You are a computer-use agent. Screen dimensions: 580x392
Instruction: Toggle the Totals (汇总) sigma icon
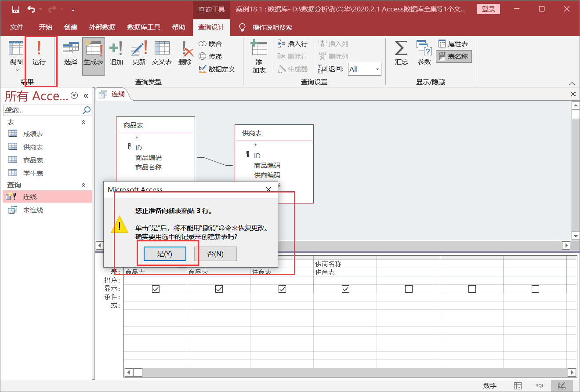click(401, 53)
